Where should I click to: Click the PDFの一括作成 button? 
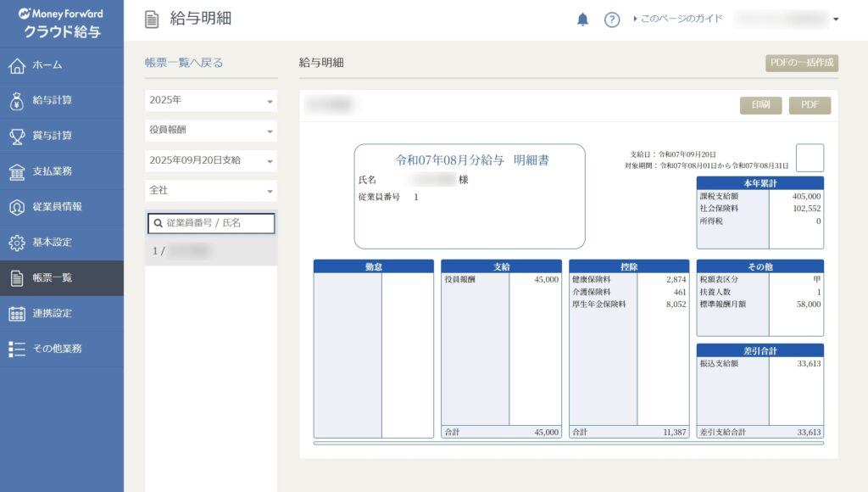[x=801, y=63]
